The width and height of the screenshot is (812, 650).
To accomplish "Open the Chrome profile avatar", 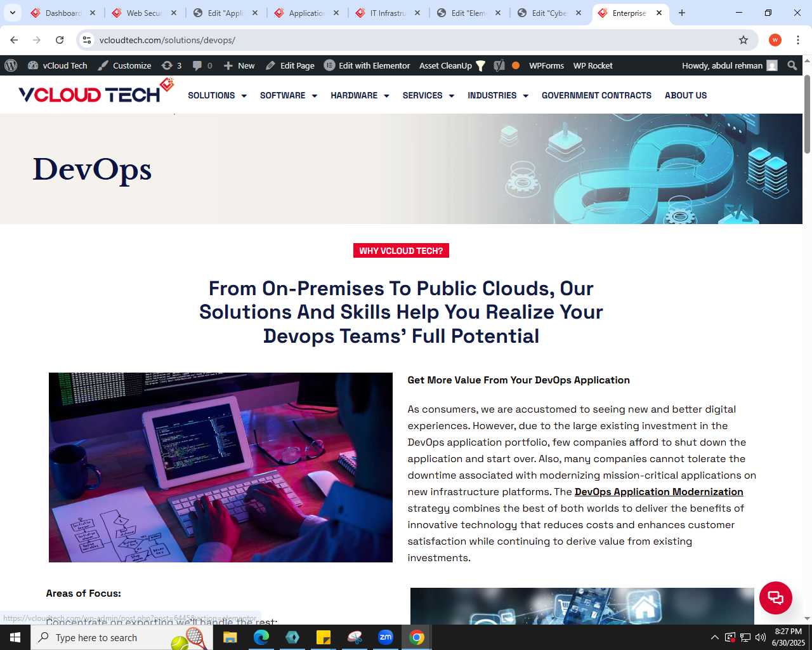I will coord(775,40).
